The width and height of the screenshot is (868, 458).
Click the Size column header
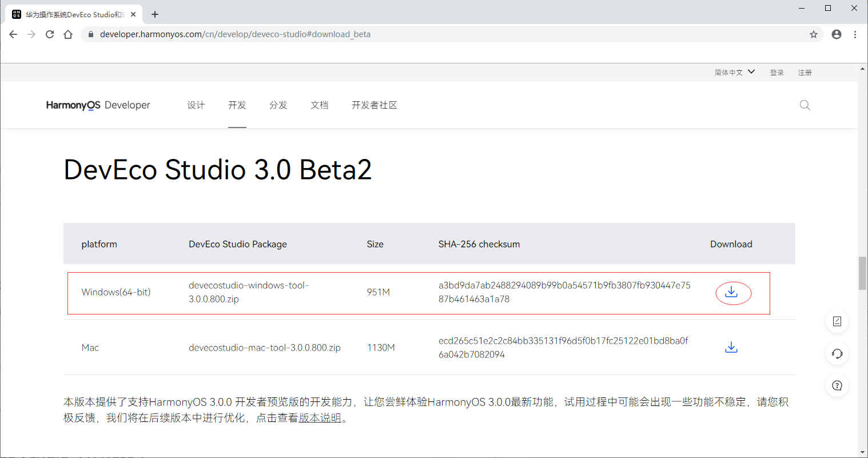coord(375,244)
